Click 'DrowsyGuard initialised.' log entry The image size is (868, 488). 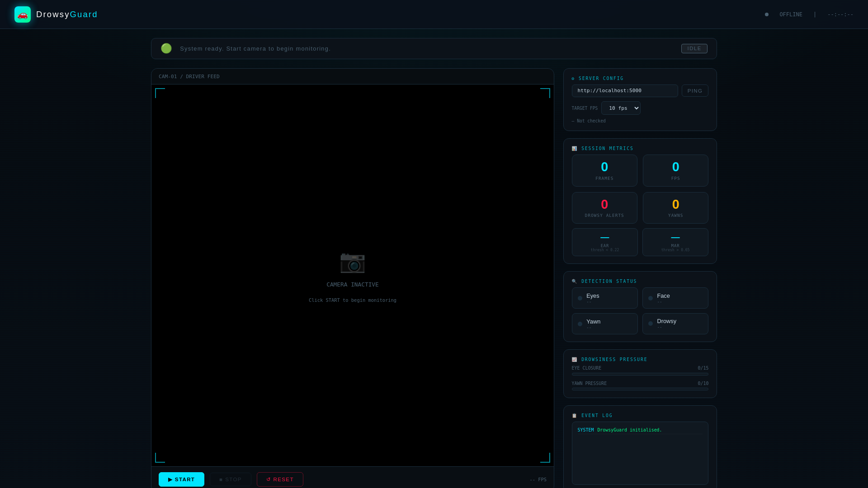click(629, 430)
